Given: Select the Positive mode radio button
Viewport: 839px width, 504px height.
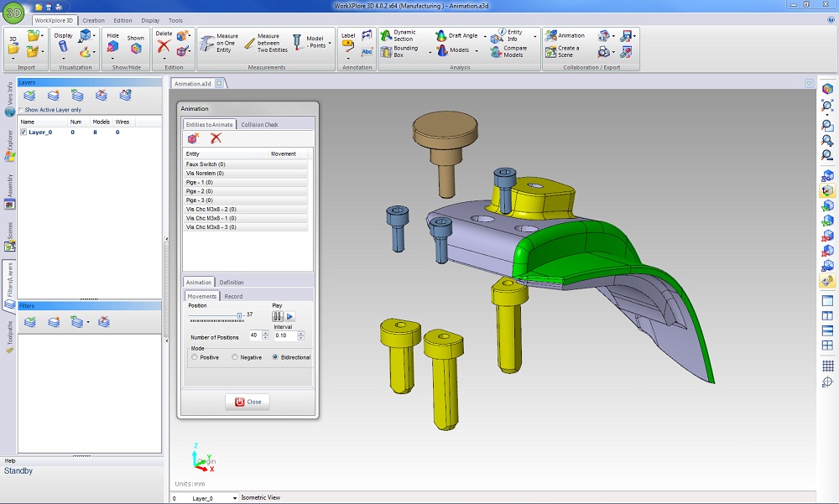Looking at the screenshot, I should (x=195, y=357).
